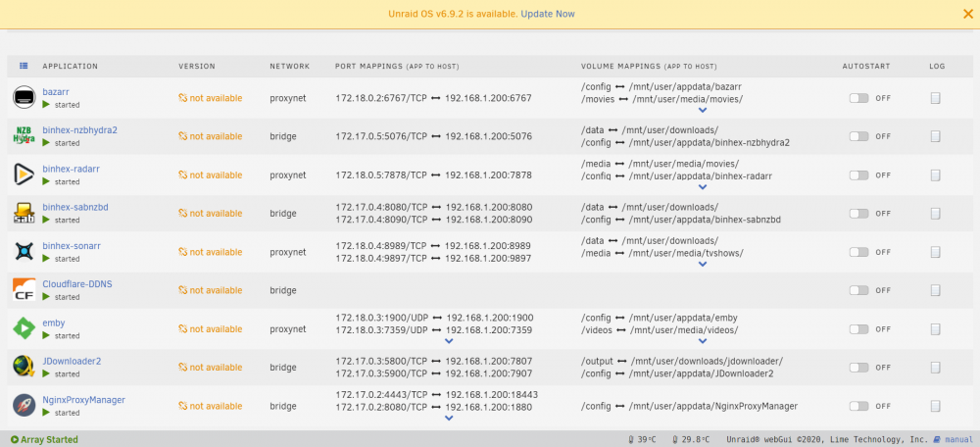Click the 39°C temperature indicator
This screenshot has width=980, height=447.
click(x=642, y=439)
